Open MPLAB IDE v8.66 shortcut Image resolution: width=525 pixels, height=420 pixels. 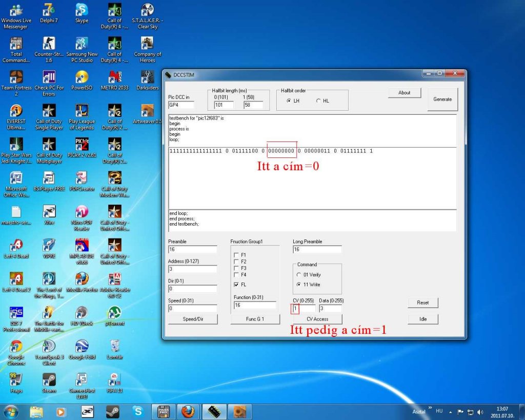[x=82, y=252]
